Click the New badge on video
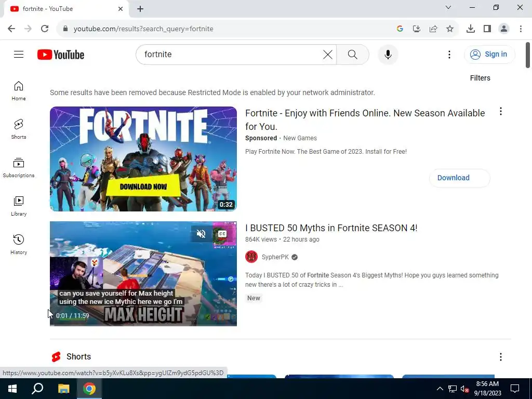The height and width of the screenshot is (399, 532). tap(254, 298)
